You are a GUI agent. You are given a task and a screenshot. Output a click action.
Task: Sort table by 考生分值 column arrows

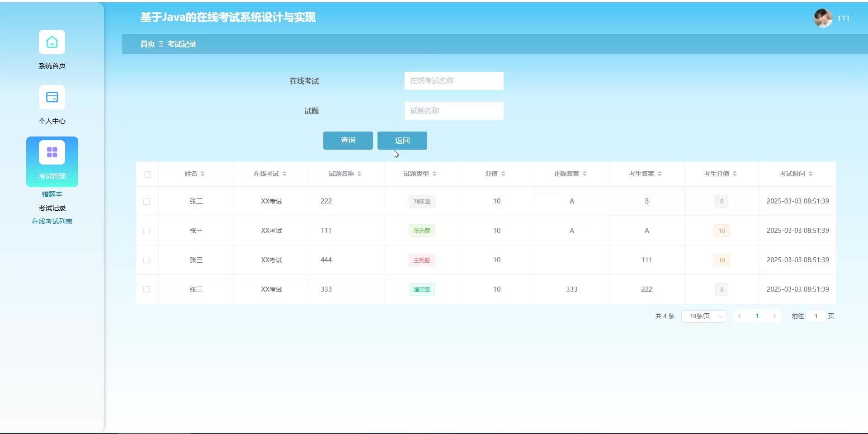pyautogui.click(x=735, y=174)
